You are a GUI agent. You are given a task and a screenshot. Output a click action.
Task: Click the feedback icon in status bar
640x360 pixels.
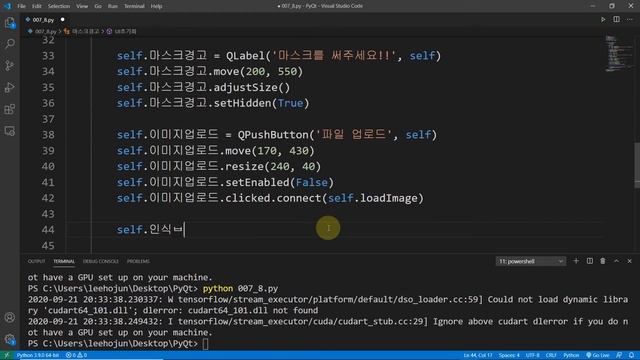click(x=619, y=355)
